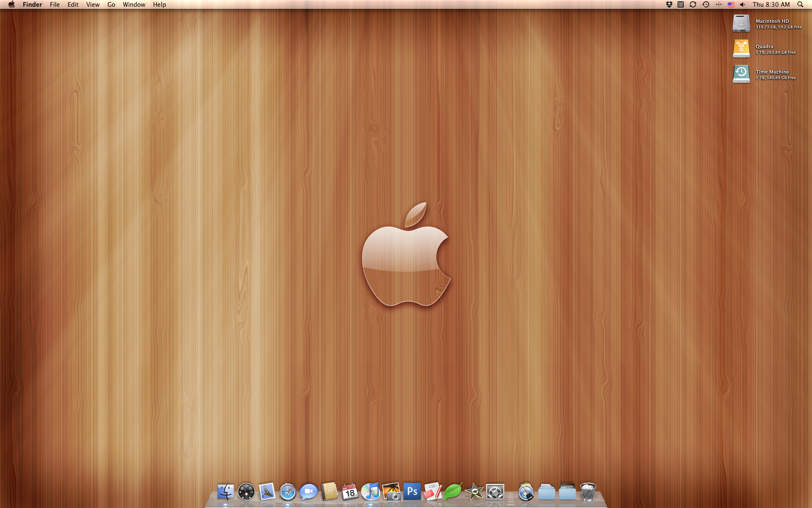Open the Go menu
This screenshot has height=508, width=812.
click(111, 5)
